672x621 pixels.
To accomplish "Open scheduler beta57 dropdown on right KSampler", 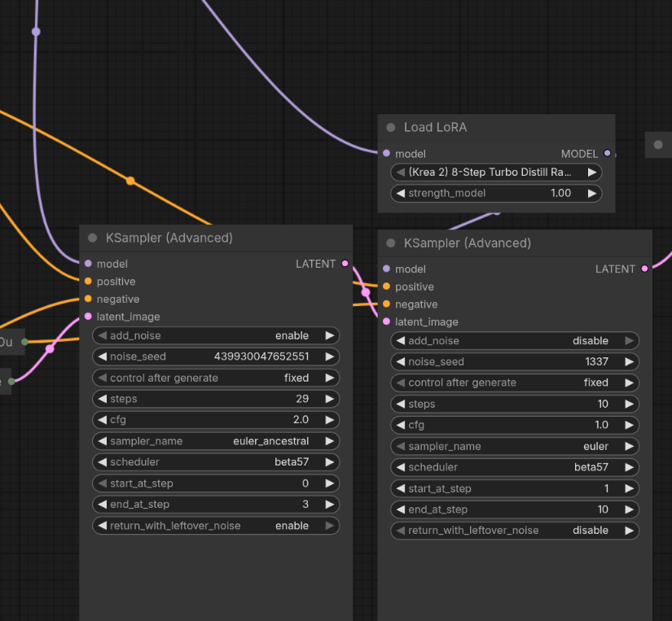I will (515, 467).
